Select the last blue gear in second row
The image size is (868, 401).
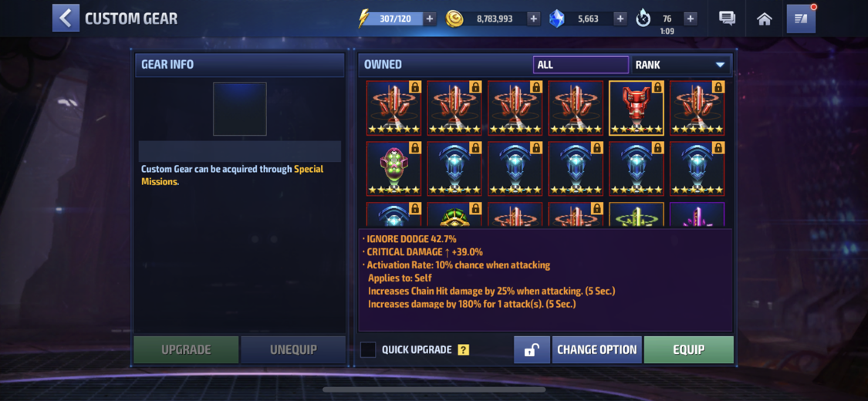pyautogui.click(x=697, y=169)
